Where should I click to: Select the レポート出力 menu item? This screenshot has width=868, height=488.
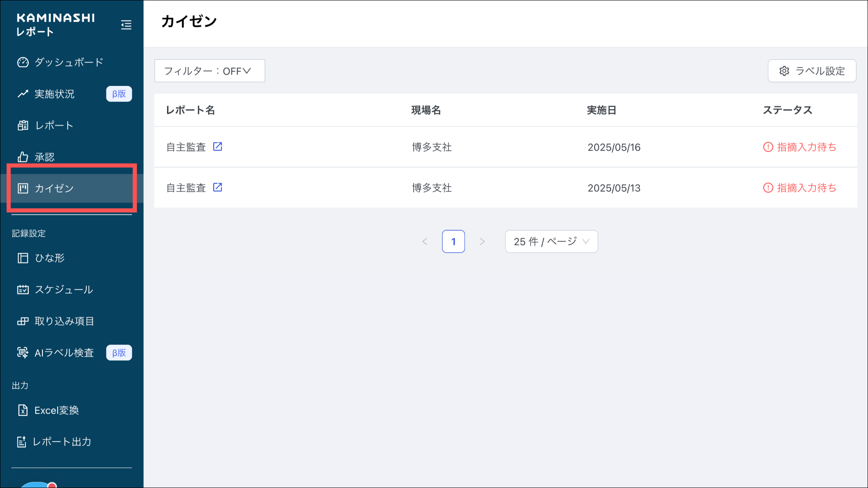click(x=62, y=442)
